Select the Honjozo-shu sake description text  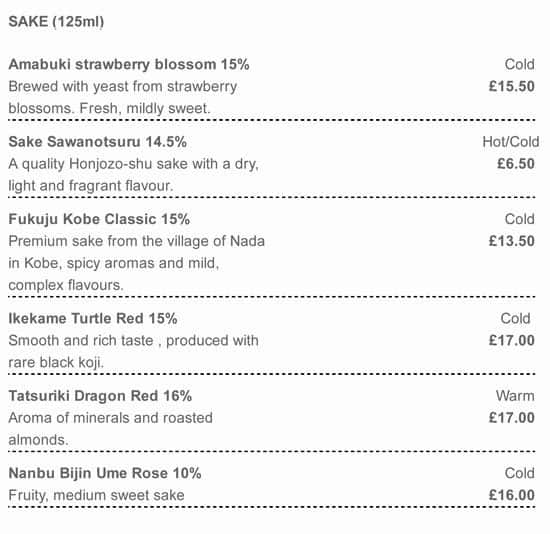pyautogui.click(x=133, y=175)
